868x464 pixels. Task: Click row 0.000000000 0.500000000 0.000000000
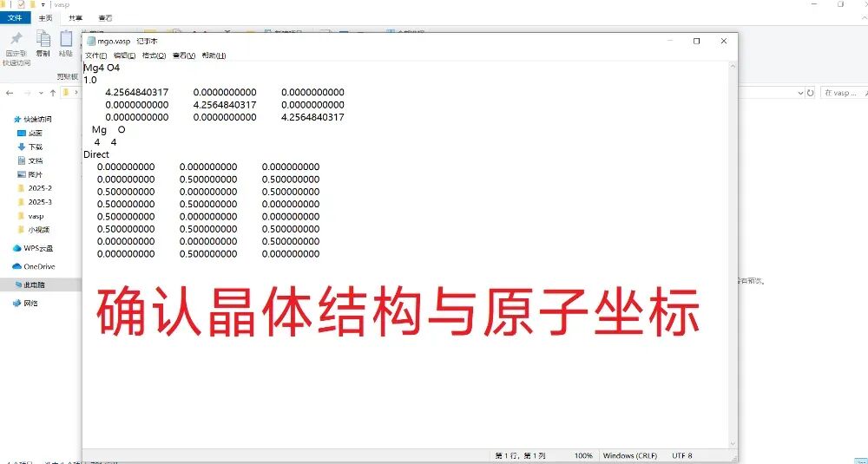(208, 254)
